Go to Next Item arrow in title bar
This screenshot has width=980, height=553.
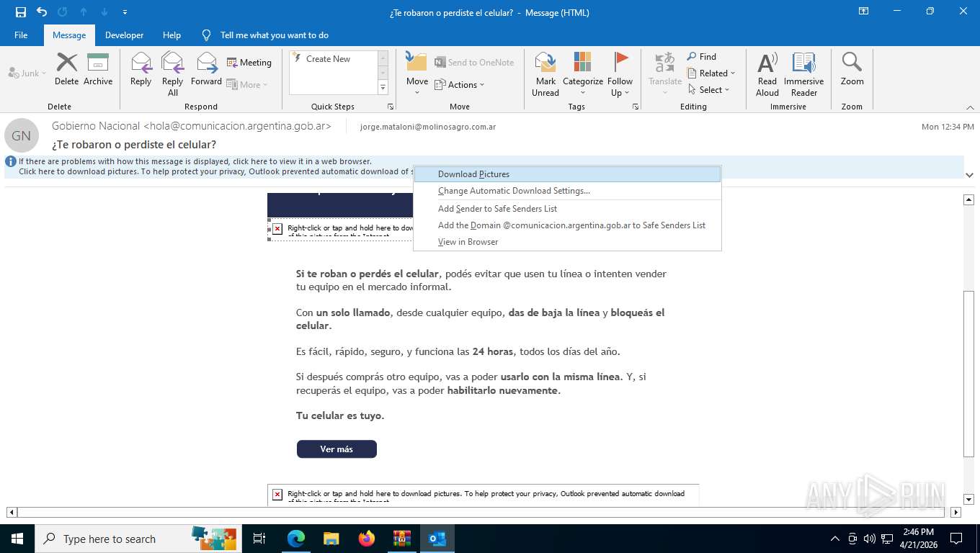coord(104,12)
